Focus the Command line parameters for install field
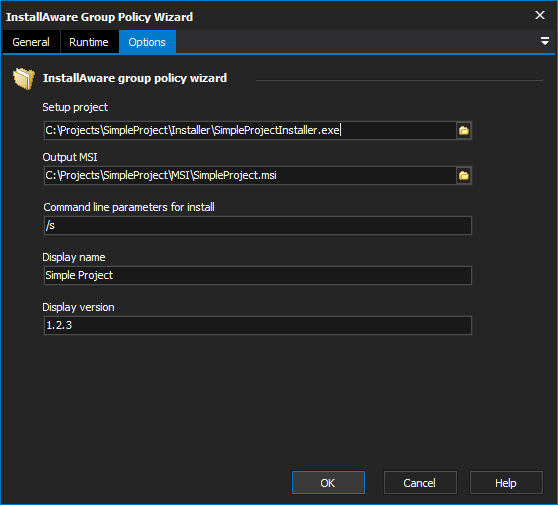Screen dimensions: 558x505 click(x=258, y=225)
